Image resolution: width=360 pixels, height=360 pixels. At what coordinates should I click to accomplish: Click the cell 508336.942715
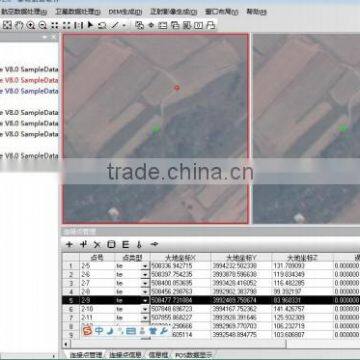[x=180, y=266]
